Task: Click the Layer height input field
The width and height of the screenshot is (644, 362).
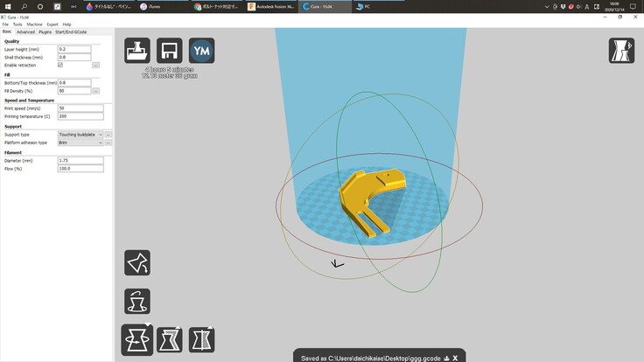Action: pyautogui.click(x=73, y=49)
